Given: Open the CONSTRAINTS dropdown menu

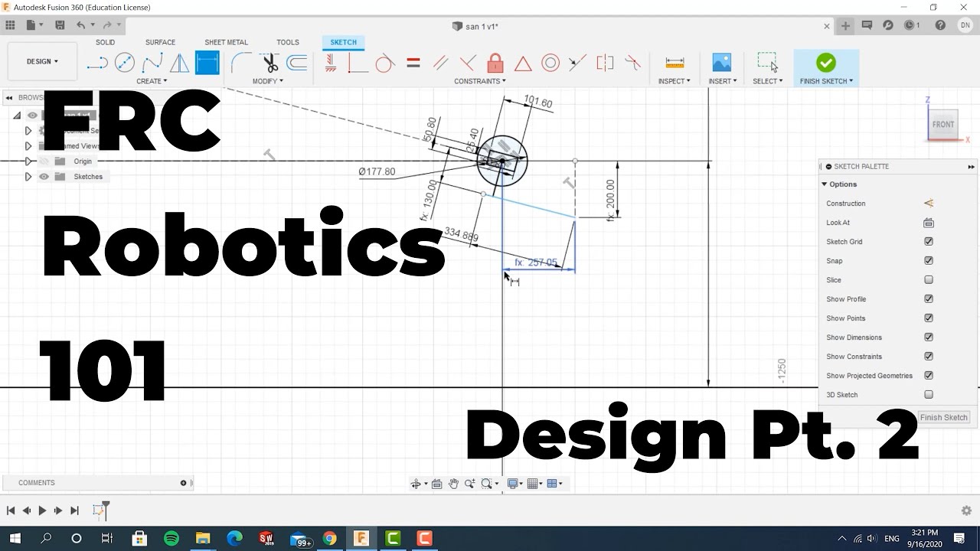Looking at the screenshot, I should 479,81.
